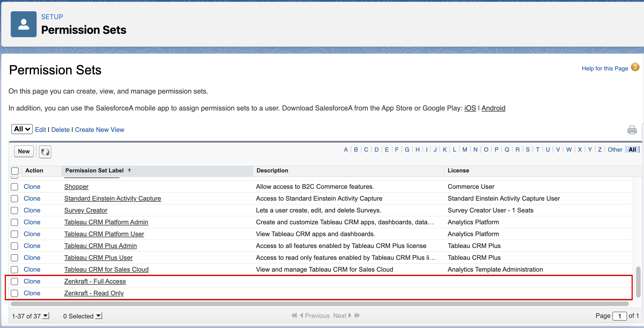Go to first page double-arrow icon
Image resolution: width=644 pixels, height=328 pixels.
(x=294, y=316)
